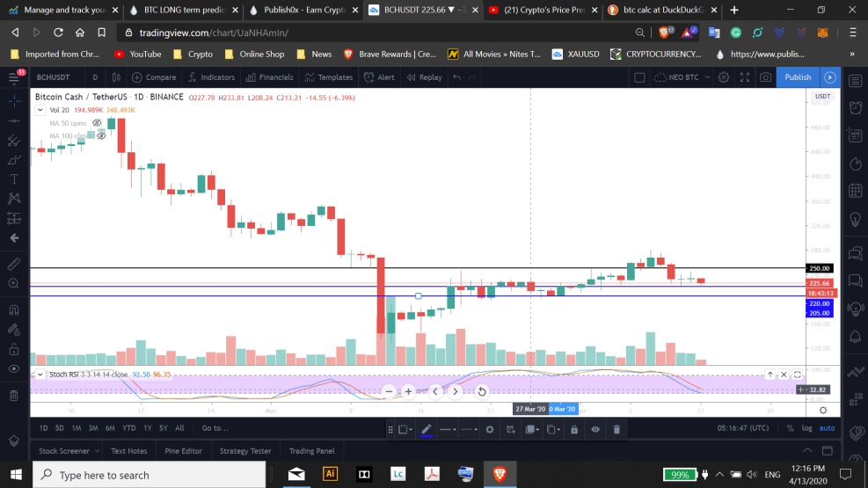Image resolution: width=868 pixels, height=488 pixels.
Task: Start bar Replay mode
Action: point(425,77)
